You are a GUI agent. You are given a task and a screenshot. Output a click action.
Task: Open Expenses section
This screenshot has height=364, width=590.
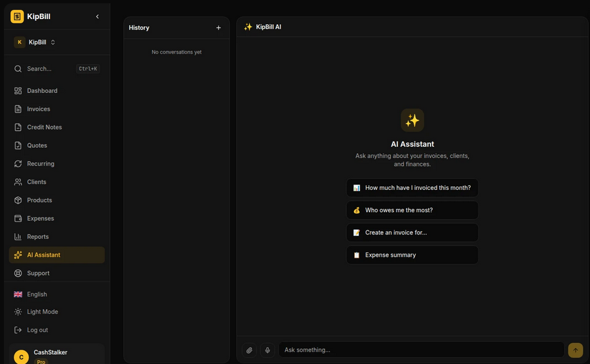57,218
